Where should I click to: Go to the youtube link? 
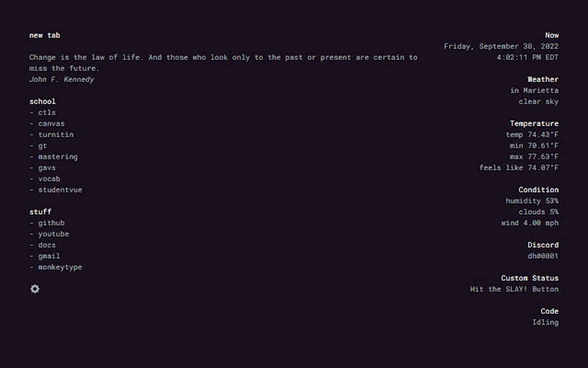click(x=54, y=234)
